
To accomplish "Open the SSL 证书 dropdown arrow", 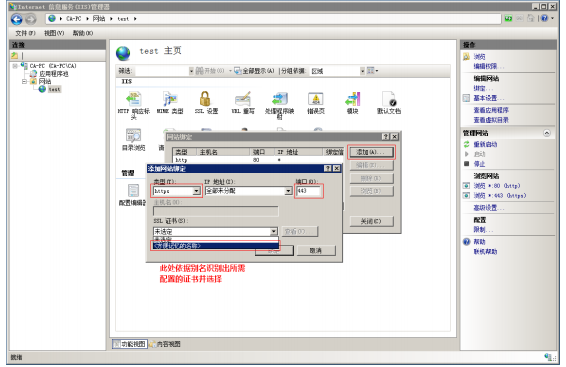I will (x=274, y=231).
